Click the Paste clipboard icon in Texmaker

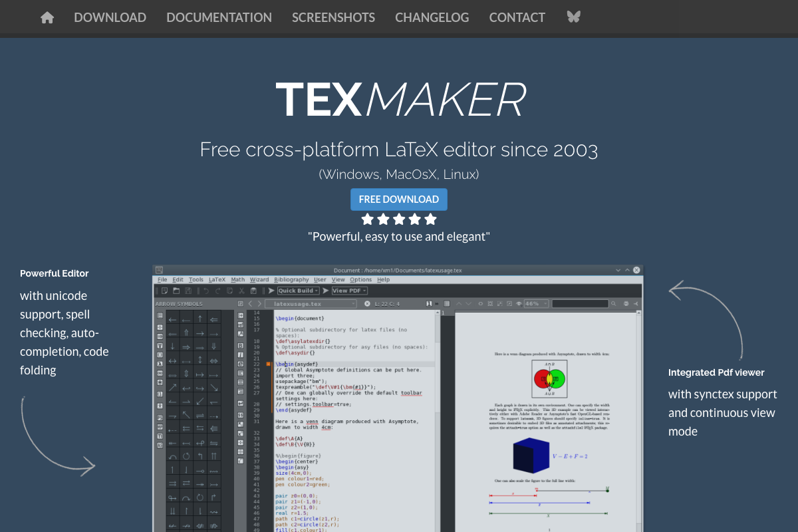253,291
